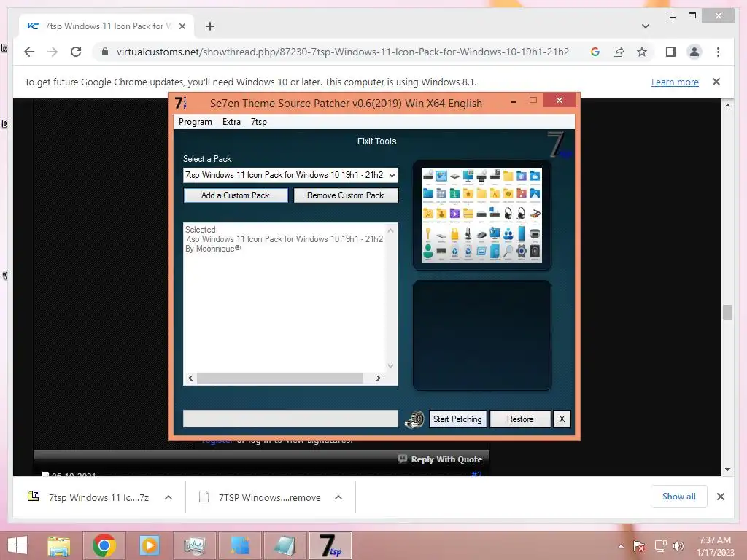This screenshot has width=747, height=560.
Task: Open the Program menu in 7tsp
Action: (x=195, y=122)
